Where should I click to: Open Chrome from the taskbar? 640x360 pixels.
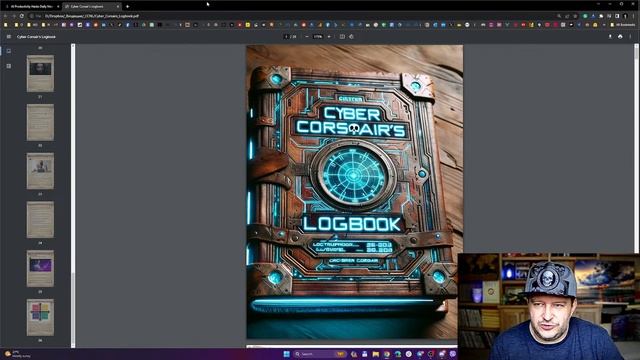tap(387, 354)
